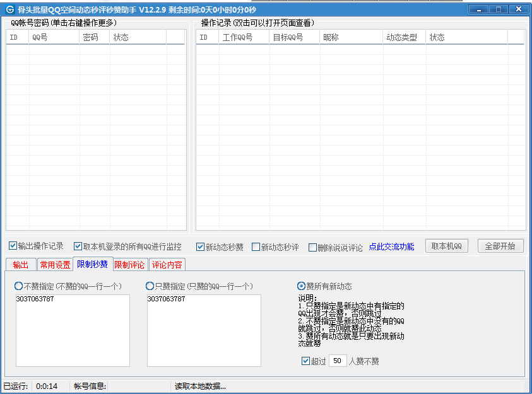Viewport: 532px width, 394px height.
Task: Close the application window
Action: (x=518, y=9)
